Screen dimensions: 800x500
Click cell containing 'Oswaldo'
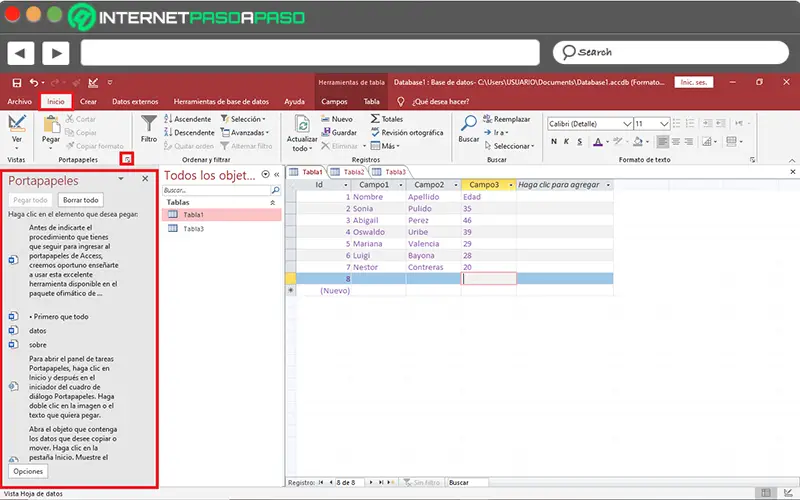[378, 232]
